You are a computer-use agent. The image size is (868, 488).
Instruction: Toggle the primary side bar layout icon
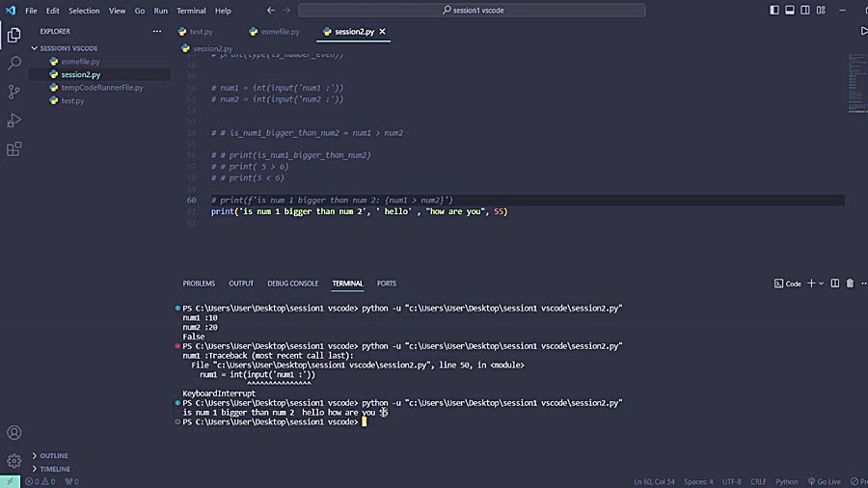point(773,10)
